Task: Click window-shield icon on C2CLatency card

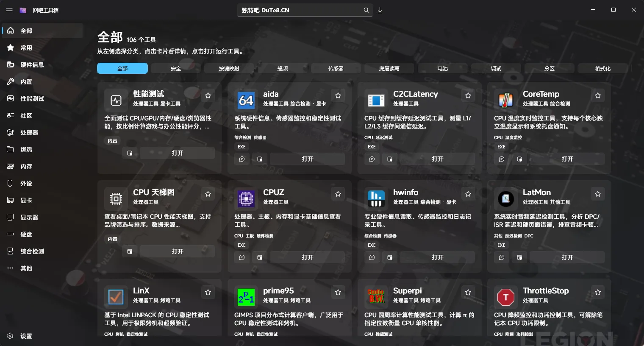Action: tap(390, 159)
